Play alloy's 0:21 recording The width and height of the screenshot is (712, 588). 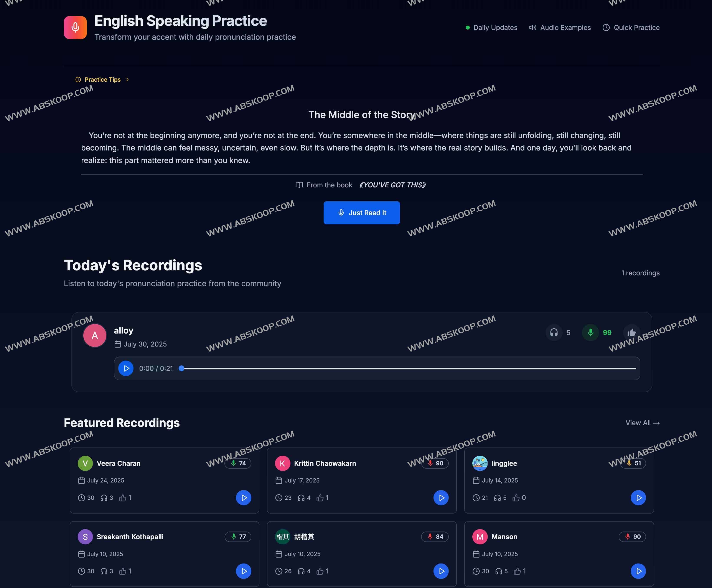pos(126,368)
